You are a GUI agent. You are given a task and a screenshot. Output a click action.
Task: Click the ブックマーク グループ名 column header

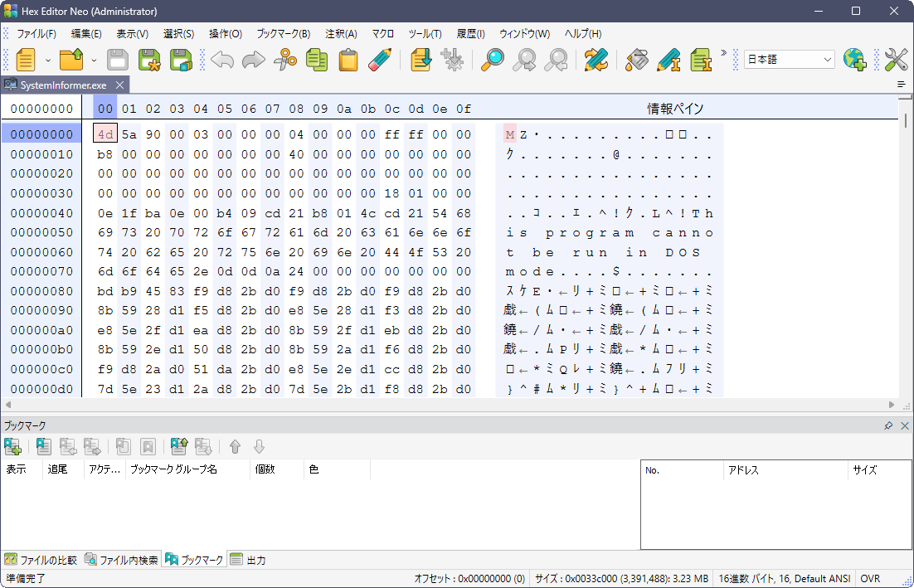point(188,469)
